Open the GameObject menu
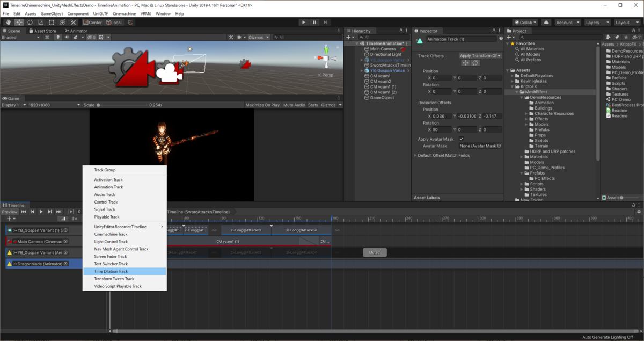 (x=52, y=13)
